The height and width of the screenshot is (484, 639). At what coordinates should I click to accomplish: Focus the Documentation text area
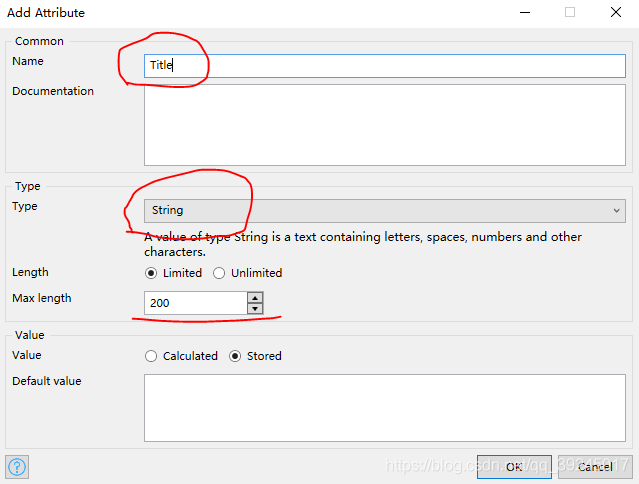[384, 124]
